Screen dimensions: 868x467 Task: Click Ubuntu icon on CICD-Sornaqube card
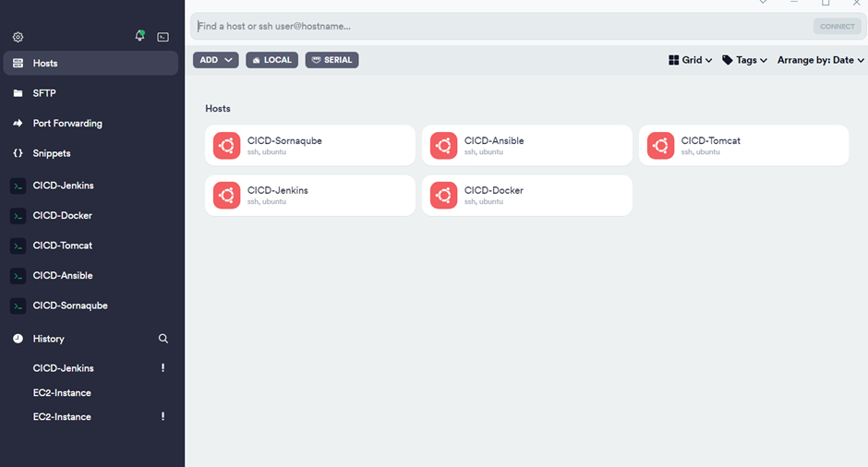(x=226, y=146)
